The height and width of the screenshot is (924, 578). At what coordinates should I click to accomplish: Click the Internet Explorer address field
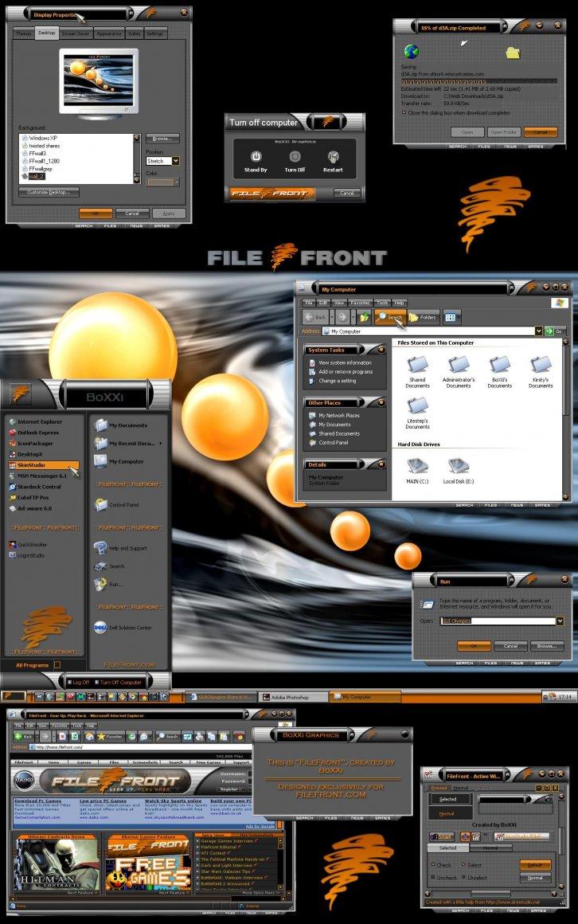142,747
